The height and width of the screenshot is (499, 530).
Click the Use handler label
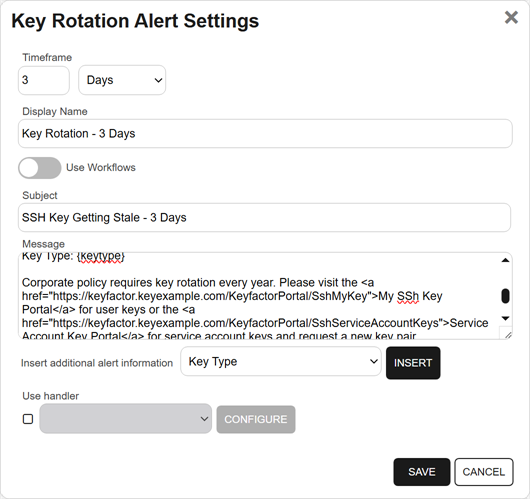50,396
